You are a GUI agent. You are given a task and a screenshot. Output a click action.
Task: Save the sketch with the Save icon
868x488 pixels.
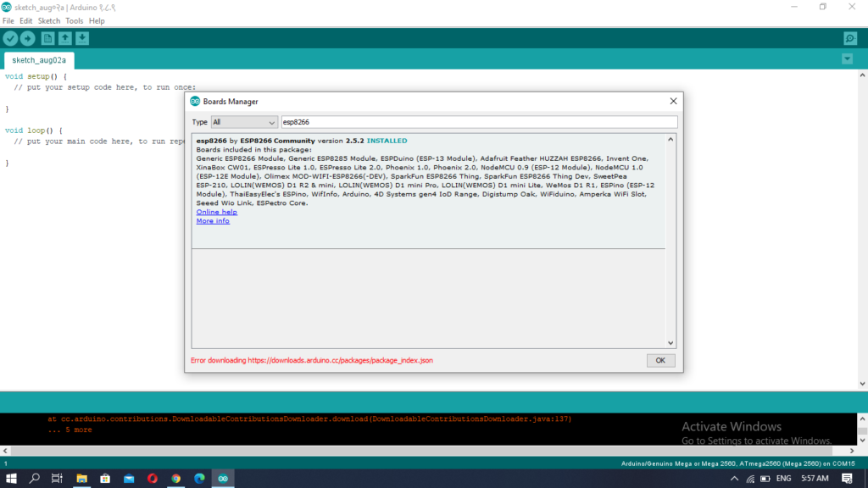coord(82,38)
